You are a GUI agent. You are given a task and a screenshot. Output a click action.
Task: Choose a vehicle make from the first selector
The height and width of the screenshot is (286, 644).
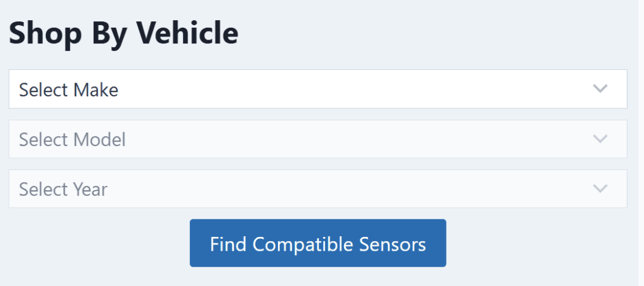coord(318,89)
